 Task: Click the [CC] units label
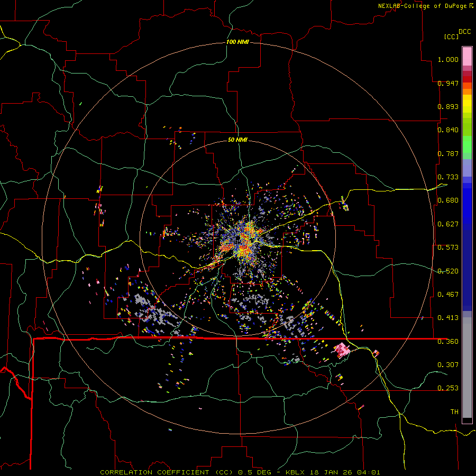coord(451,36)
